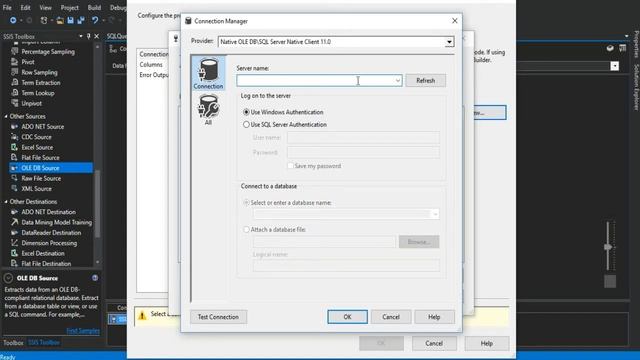Click the Dimension Processing icon
The width and height of the screenshot is (640, 360).
click(x=15, y=243)
